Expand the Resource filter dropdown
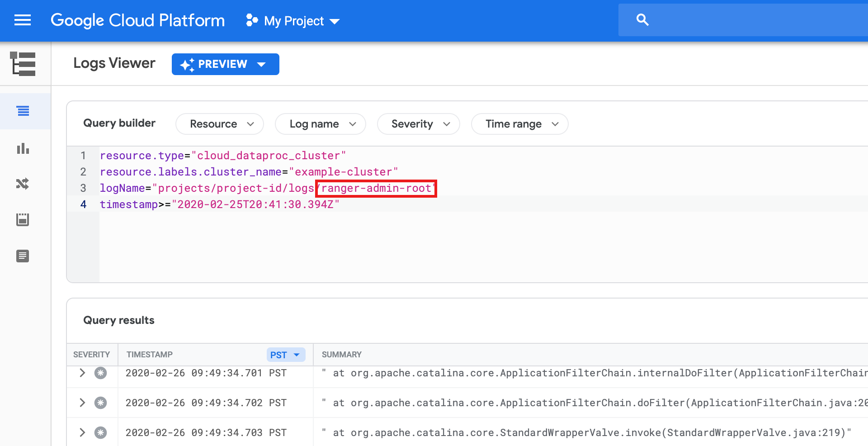 point(220,124)
